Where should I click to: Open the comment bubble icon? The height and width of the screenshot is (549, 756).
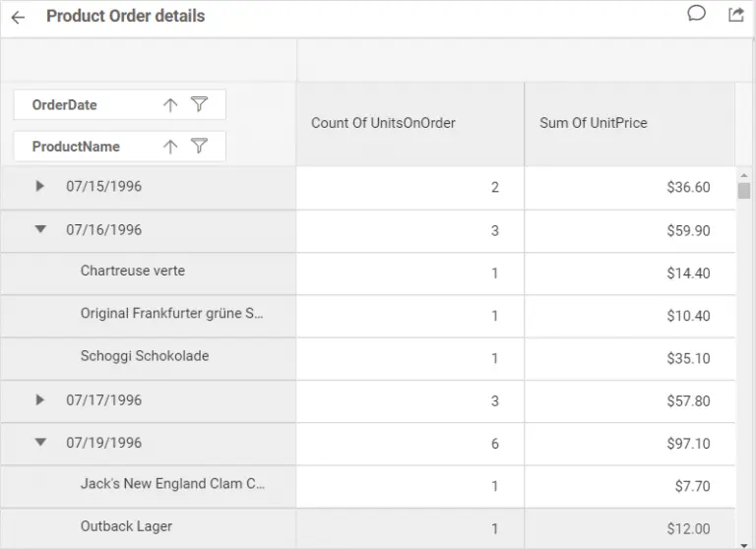pyautogui.click(x=696, y=14)
